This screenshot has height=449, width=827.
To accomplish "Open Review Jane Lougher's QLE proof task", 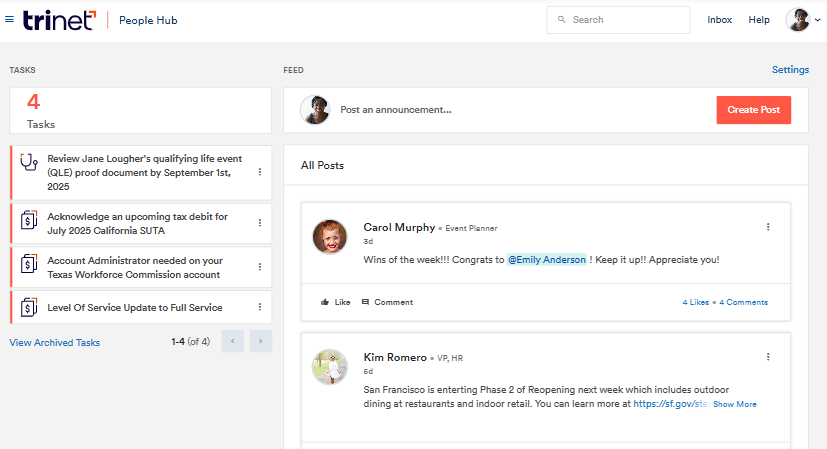I will 145,173.
